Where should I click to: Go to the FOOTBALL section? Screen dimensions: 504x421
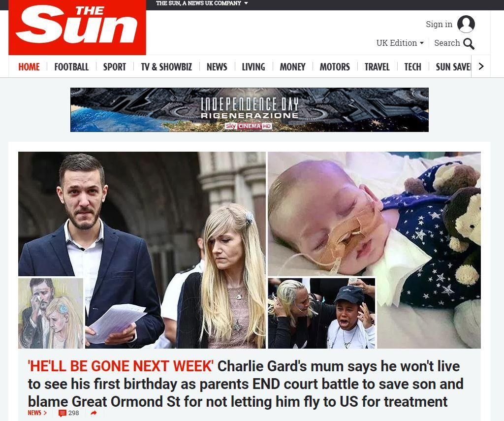71,67
